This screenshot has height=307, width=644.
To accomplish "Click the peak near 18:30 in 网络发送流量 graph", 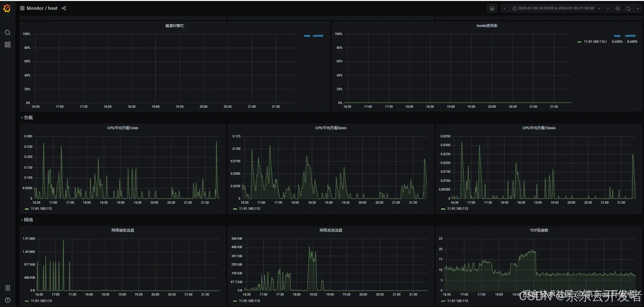I will click(x=309, y=248).
